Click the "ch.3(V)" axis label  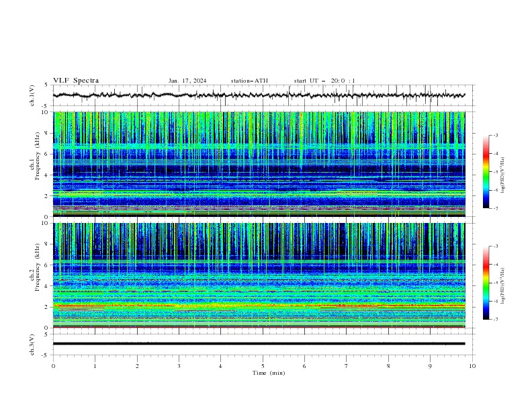32,345
